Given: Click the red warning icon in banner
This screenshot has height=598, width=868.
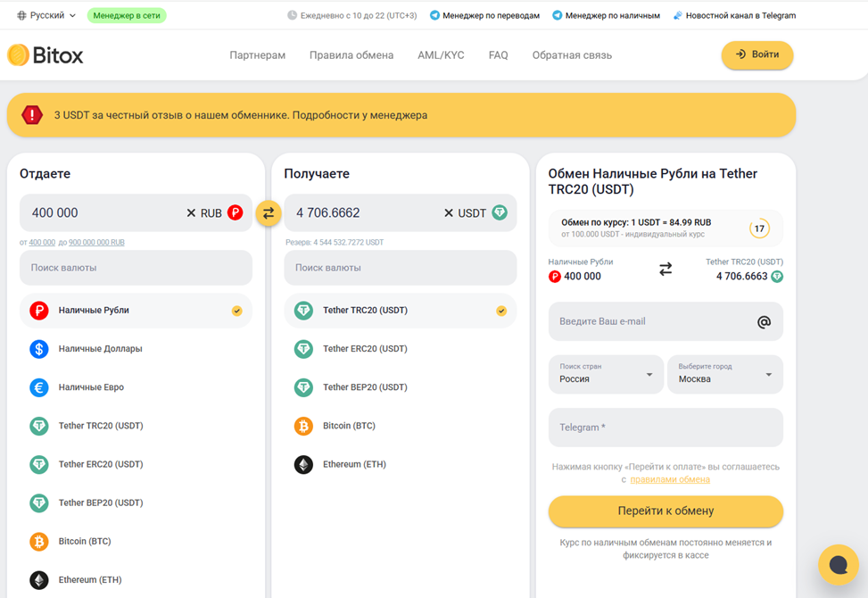Looking at the screenshot, I should [32, 115].
